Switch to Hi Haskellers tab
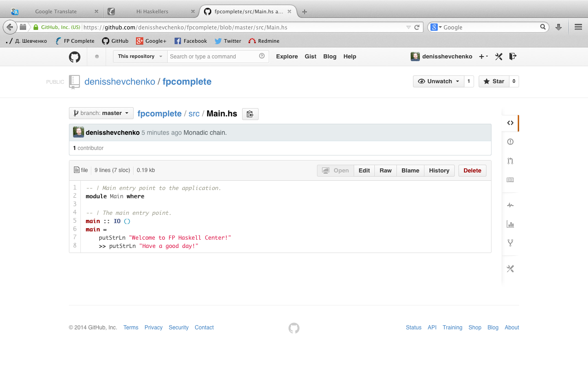The width and height of the screenshot is (588, 368). pos(153,11)
